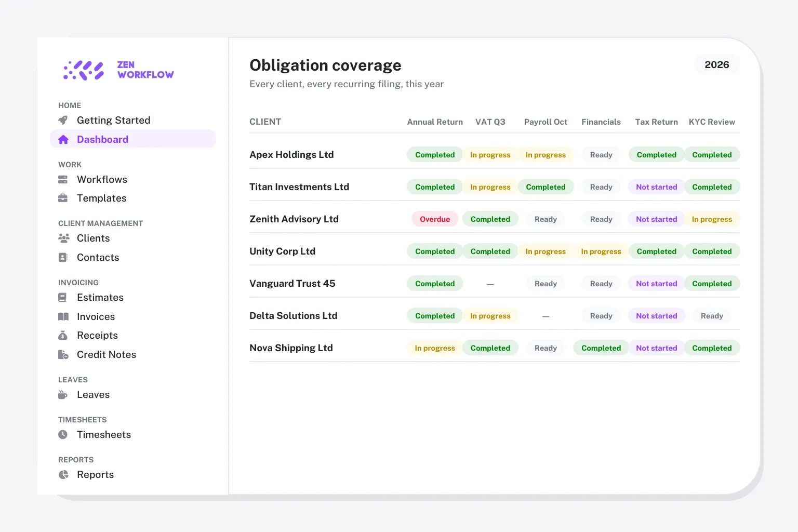
Task: Click the CLIENT column header
Action: click(265, 122)
